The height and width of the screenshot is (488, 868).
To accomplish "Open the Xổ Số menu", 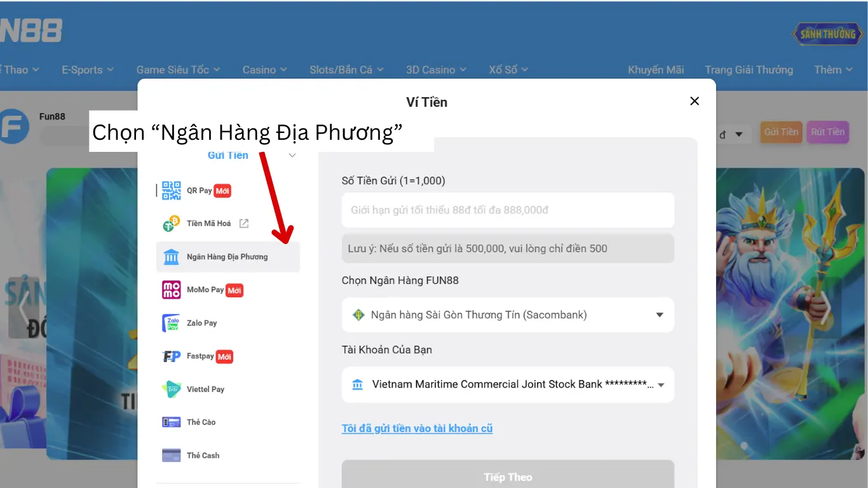I will click(x=508, y=70).
